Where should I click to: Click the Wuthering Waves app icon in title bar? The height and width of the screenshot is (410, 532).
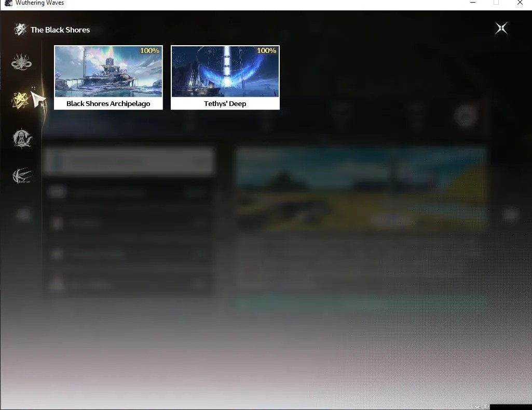(x=8, y=3)
